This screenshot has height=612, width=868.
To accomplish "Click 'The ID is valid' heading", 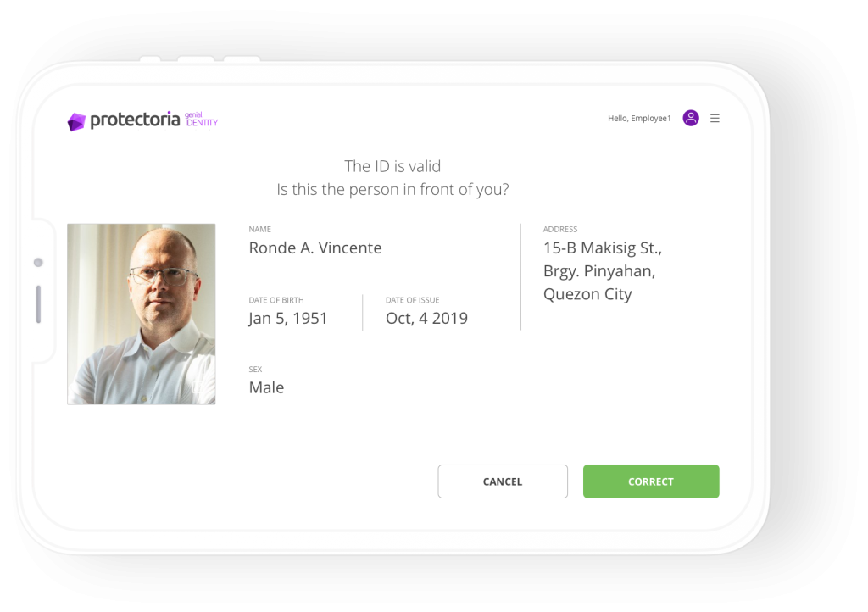I will click(392, 166).
